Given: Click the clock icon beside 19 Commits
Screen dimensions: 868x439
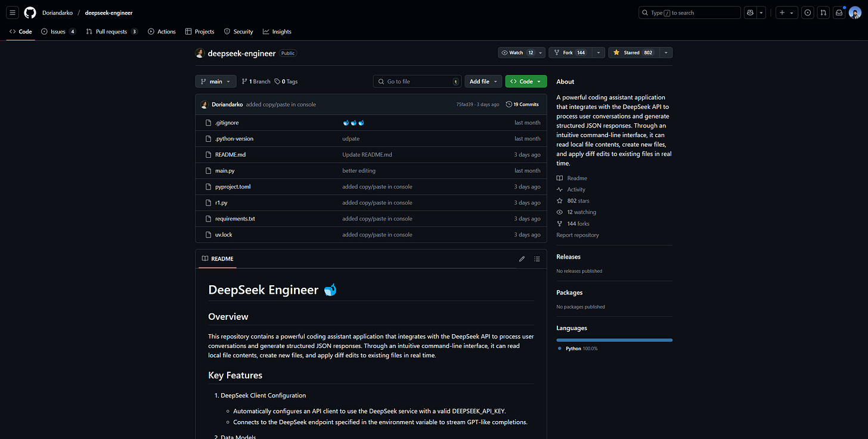Looking at the screenshot, I should click(509, 104).
